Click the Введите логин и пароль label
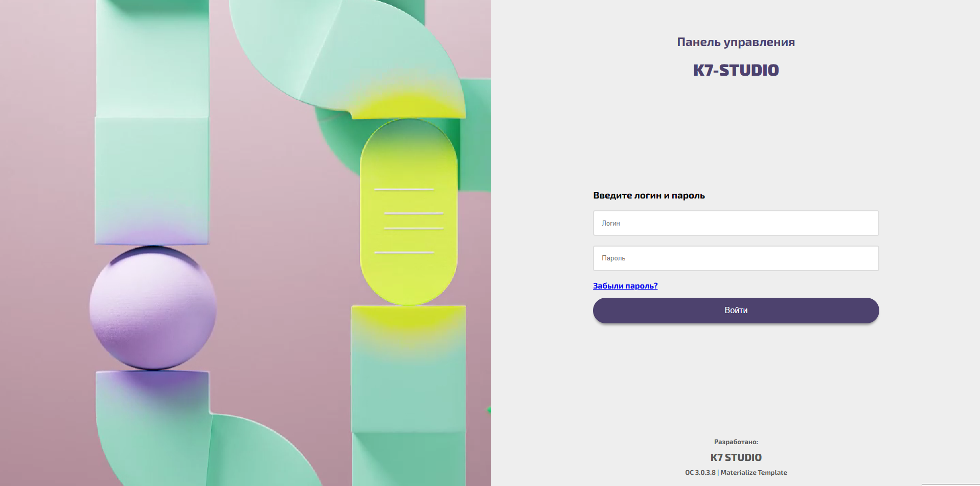 [649, 195]
